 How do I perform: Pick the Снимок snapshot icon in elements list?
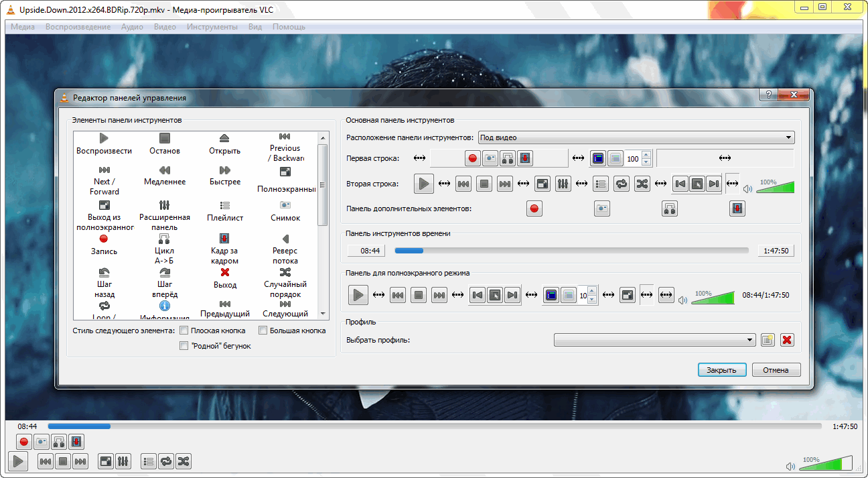point(285,205)
